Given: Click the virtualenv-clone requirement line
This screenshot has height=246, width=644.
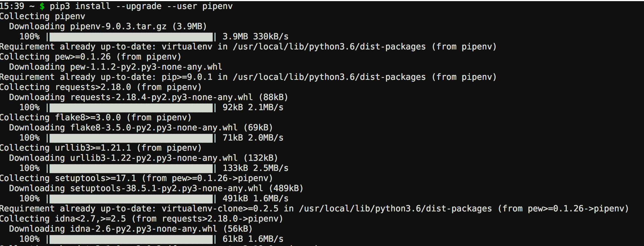Looking at the screenshot, I should pyautogui.click(x=314, y=209).
